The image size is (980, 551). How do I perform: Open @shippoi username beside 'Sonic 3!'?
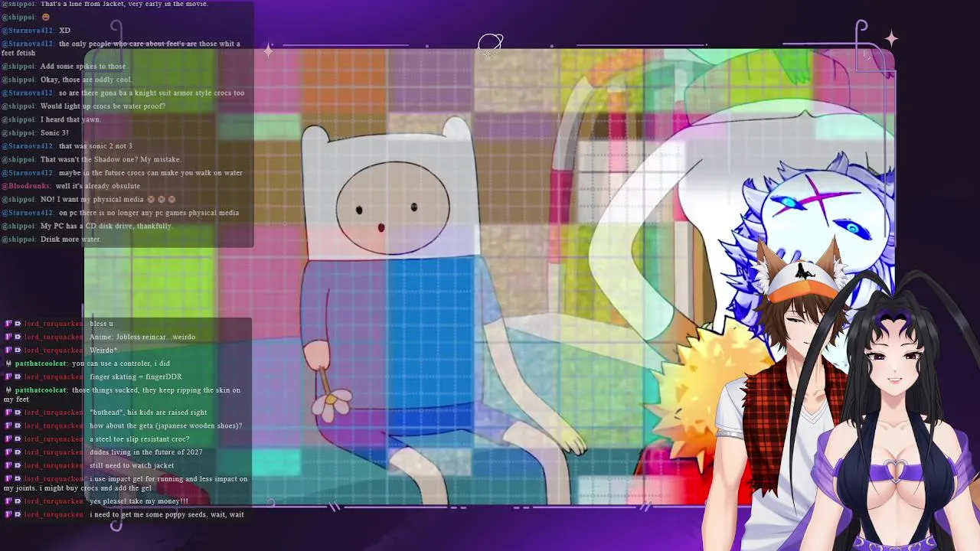coord(18,133)
